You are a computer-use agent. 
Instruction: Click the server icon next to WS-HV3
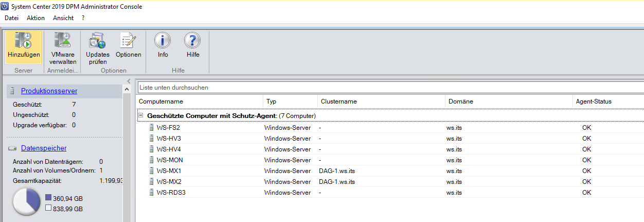151,138
